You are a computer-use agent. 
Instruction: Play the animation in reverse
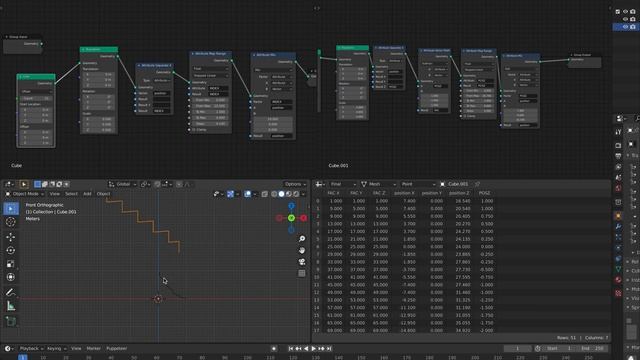click(x=306, y=349)
